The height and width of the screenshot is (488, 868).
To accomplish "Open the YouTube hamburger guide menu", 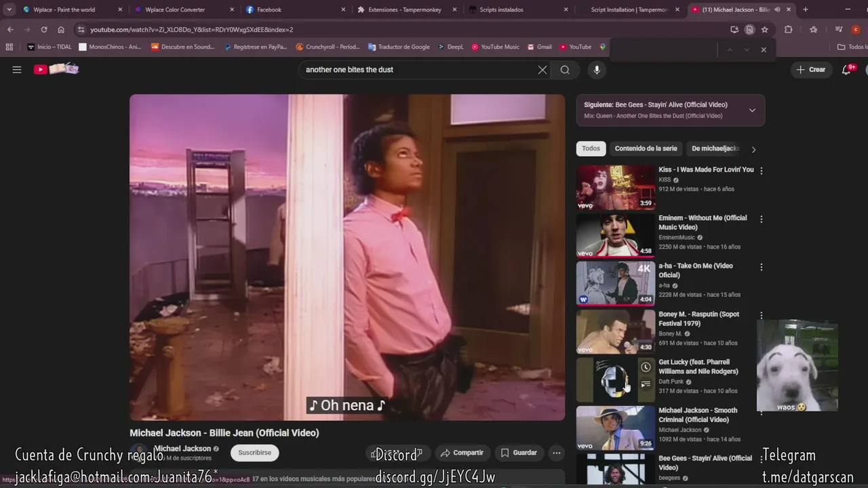I will tap(17, 70).
